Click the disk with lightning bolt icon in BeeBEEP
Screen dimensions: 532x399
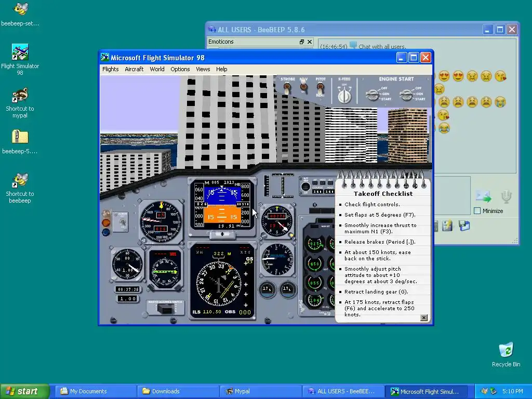point(447,226)
